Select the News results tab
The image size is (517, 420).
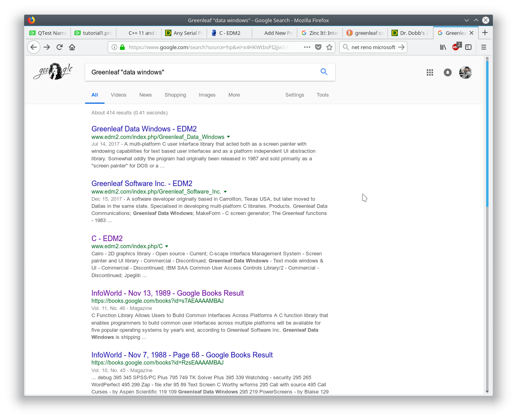[145, 95]
